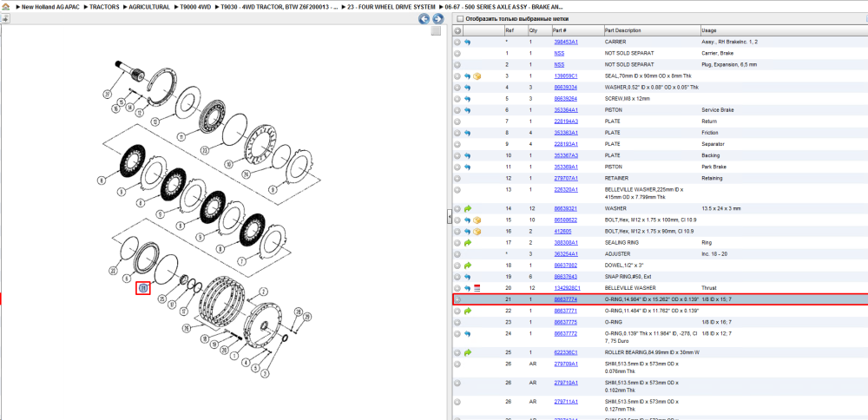The width and height of the screenshot is (868, 420).
Task: Click blue arrow in BELLEVILLE WASHER ref 20 row
Action: [x=468, y=288]
